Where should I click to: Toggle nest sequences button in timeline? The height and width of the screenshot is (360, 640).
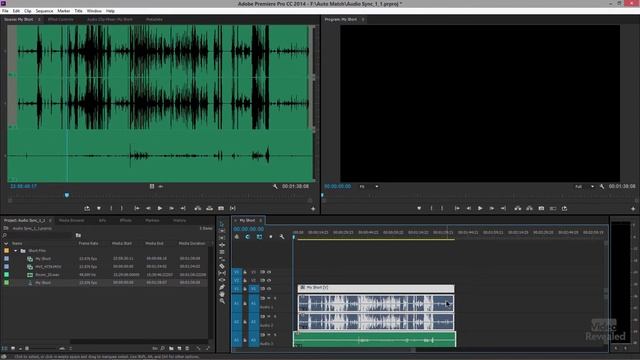click(x=237, y=237)
